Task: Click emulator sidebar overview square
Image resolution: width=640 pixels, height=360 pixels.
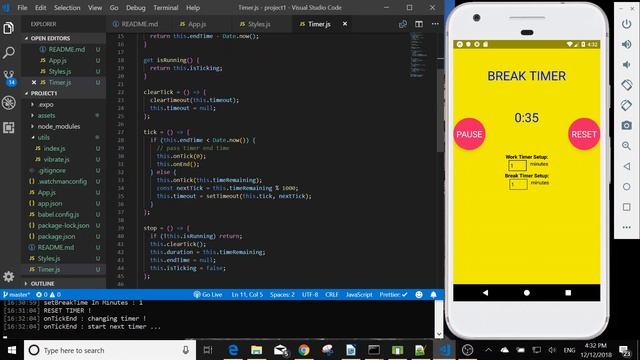Action: coord(627,207)
